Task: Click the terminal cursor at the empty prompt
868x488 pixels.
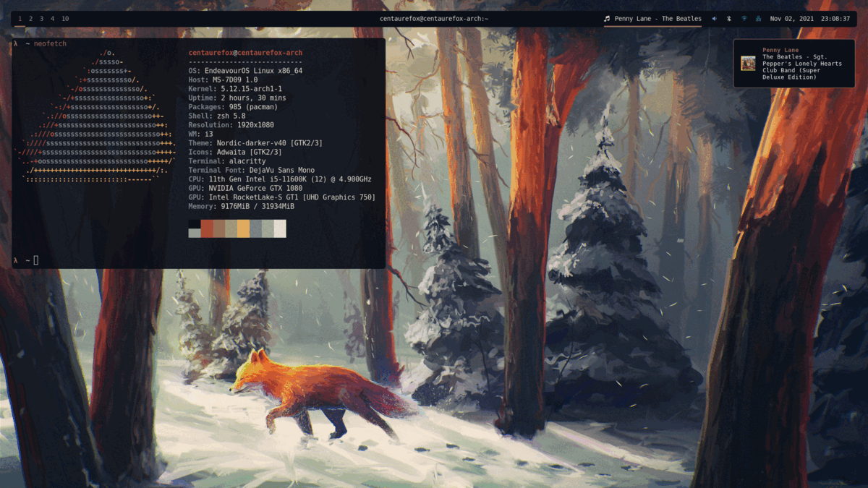Action: click(36, 260)
